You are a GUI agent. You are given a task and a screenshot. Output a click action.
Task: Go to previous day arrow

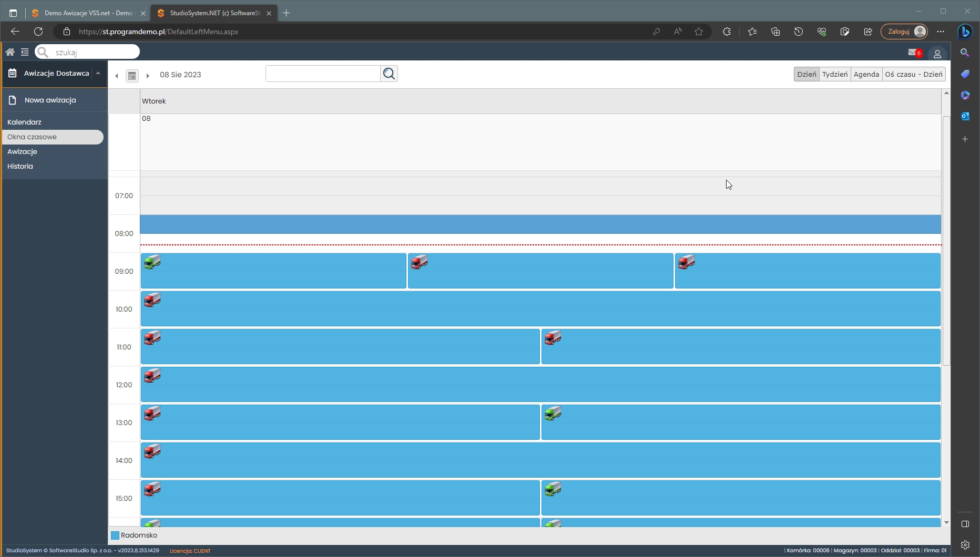coord(117,76)
